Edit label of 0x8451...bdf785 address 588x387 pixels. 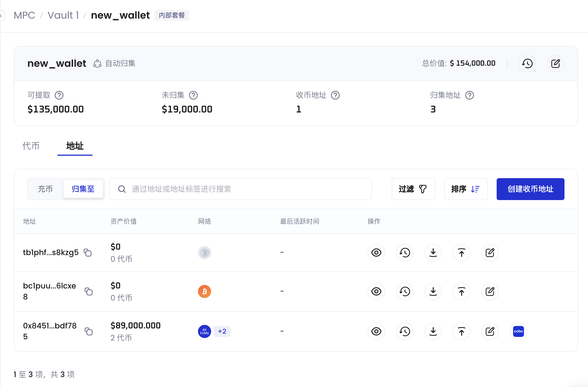click(x=490, y=331)
